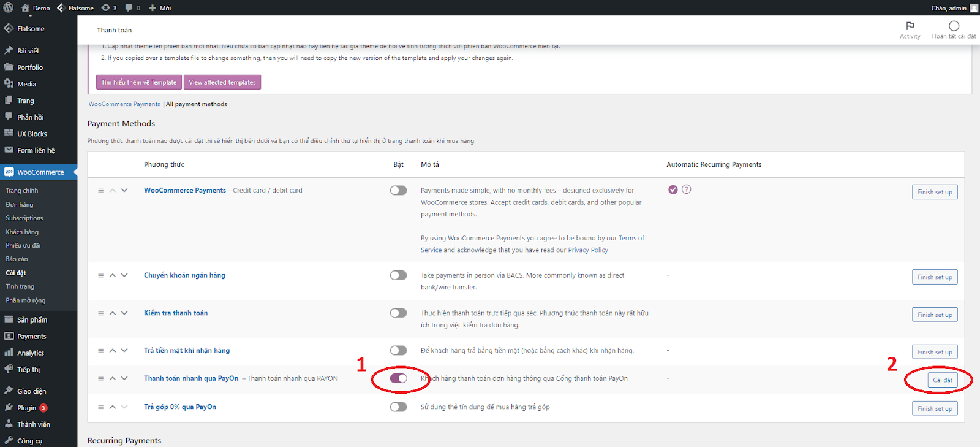Click the Mới (new) plus item
This screenshot has width=980, height=447.
pos(160,8)
